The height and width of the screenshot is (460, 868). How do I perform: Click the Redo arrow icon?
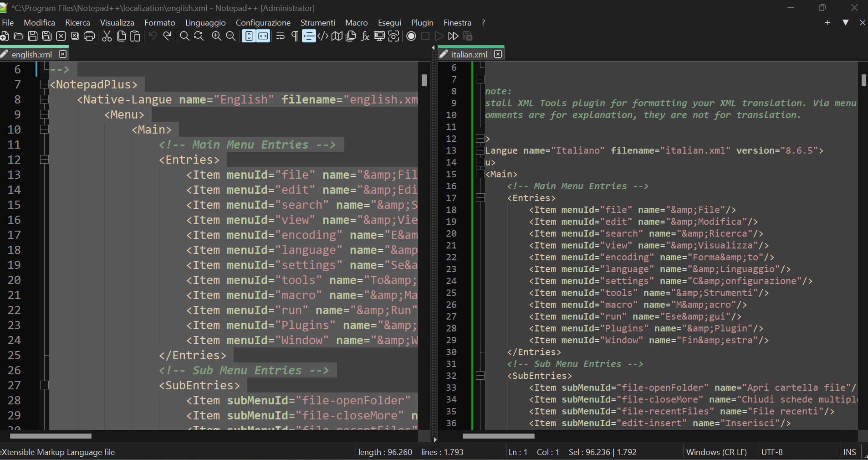167,36
